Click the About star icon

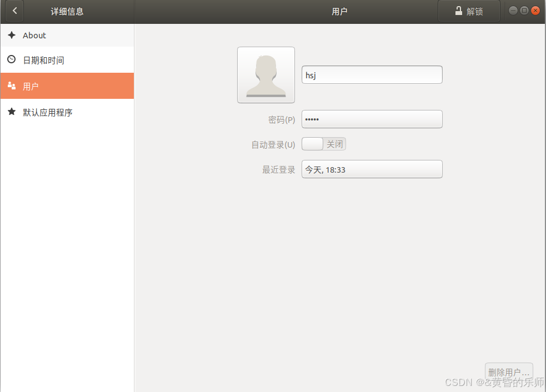(x=12, y=35)
